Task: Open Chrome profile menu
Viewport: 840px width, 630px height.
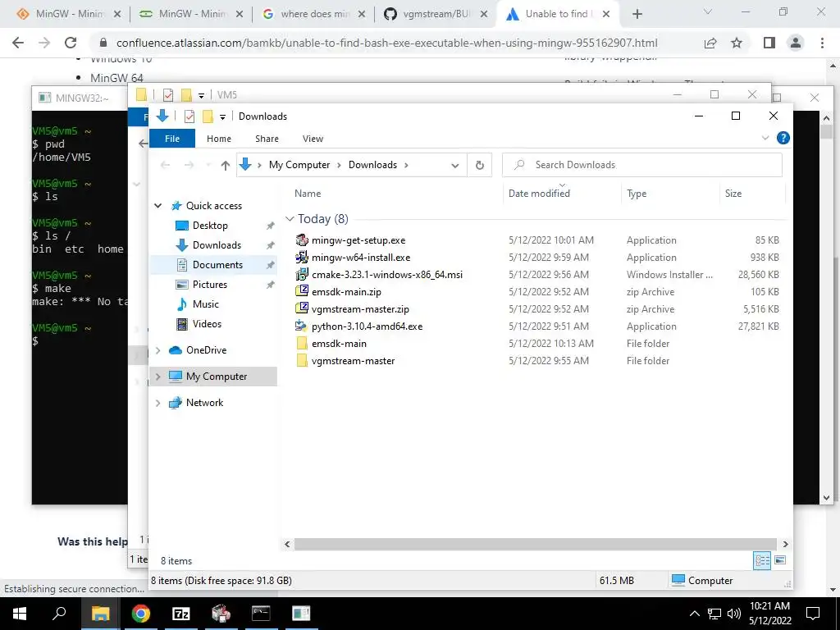Action: point(796,43)
